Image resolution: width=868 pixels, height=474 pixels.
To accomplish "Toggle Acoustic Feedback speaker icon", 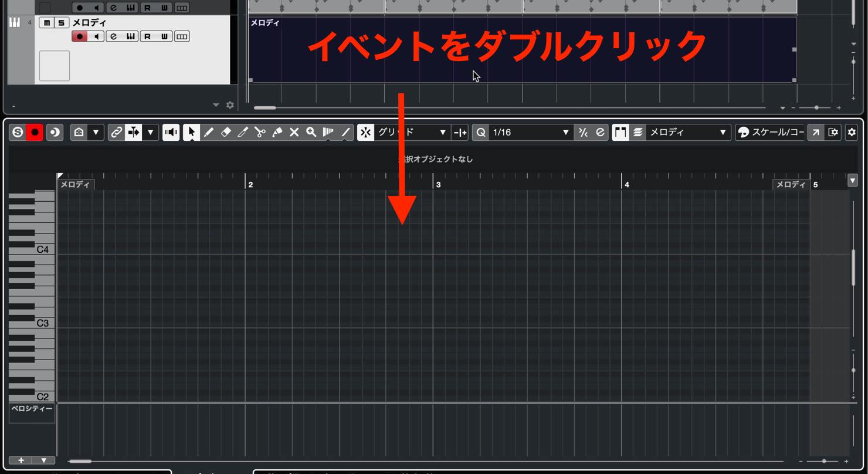I will tap(171, 133).
